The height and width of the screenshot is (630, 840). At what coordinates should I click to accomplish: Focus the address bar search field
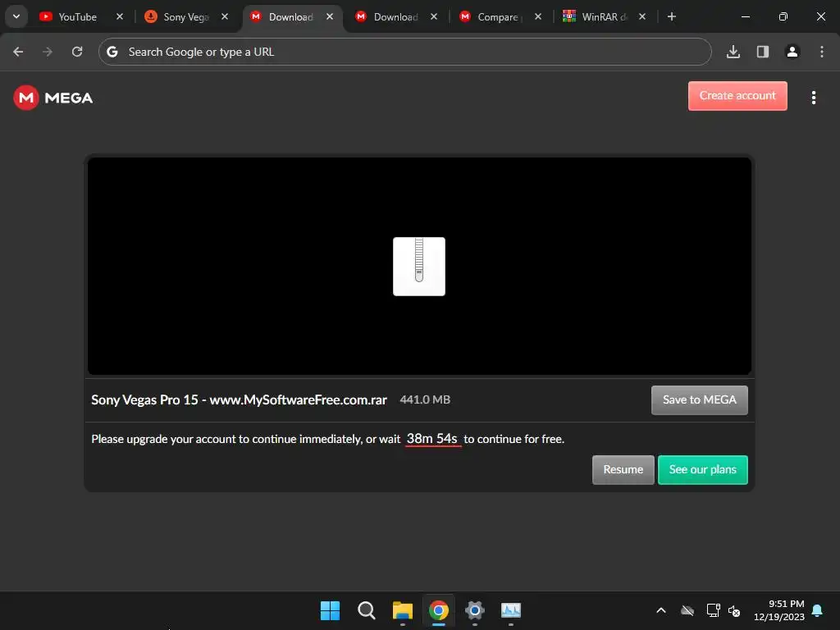point(404,52)
